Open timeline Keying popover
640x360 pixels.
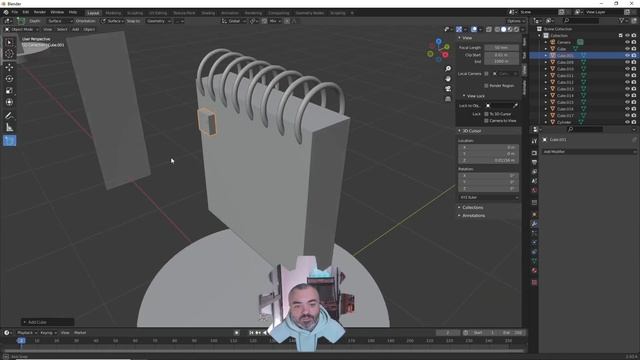point(48,333)
